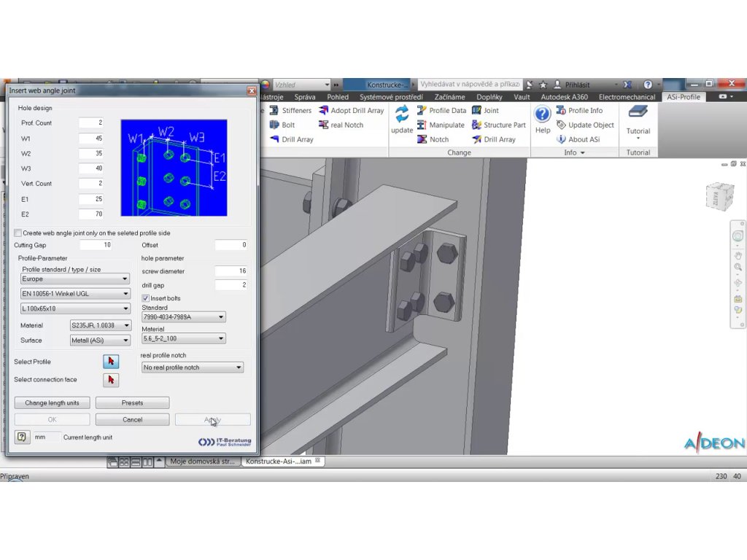
Task: Open ASi Help from the ribbon
Action: (x=543, y=120)
